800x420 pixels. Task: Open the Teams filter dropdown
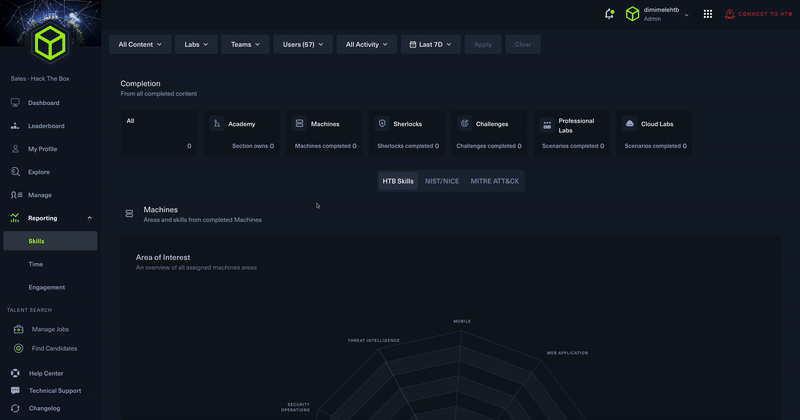(x=245, y=44)
